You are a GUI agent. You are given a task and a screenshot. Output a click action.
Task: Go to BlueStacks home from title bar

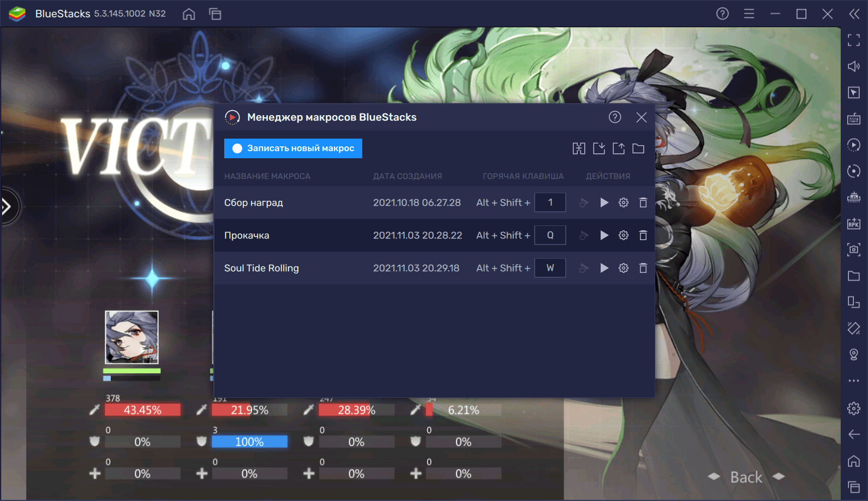[189, 14]
